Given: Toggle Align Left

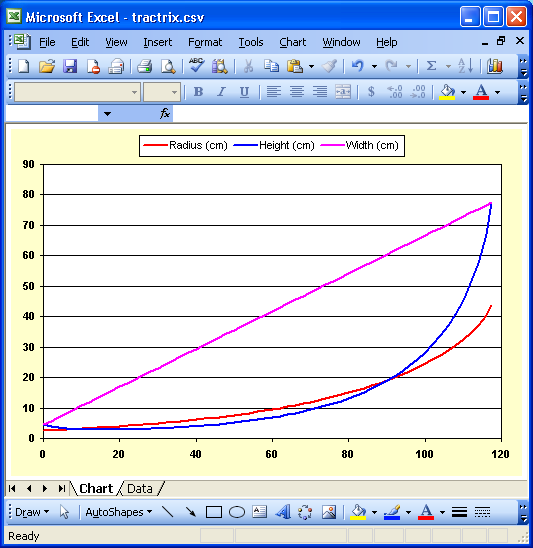Looking at the screenshot, I should click(274, 92).
